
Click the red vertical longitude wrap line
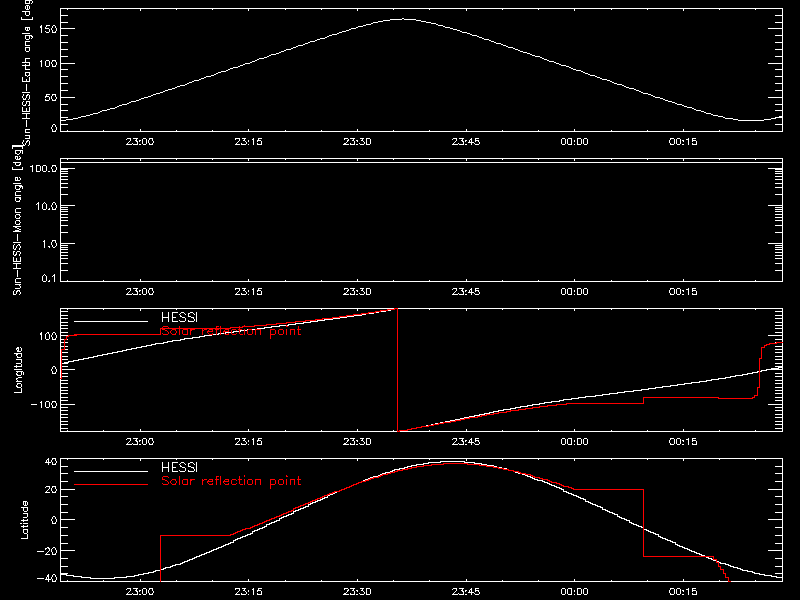[397, 370]
